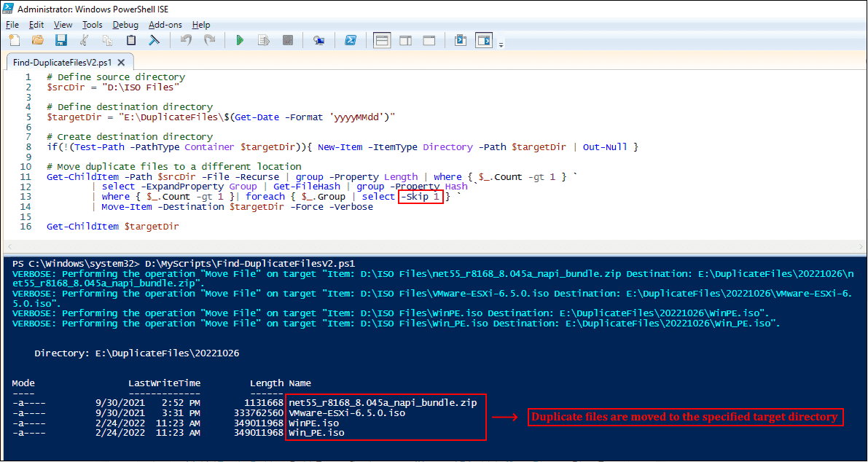Stop operation with the square stop icon
The height and width of the screenshot is (462, 868).
(x=288, y=40)
